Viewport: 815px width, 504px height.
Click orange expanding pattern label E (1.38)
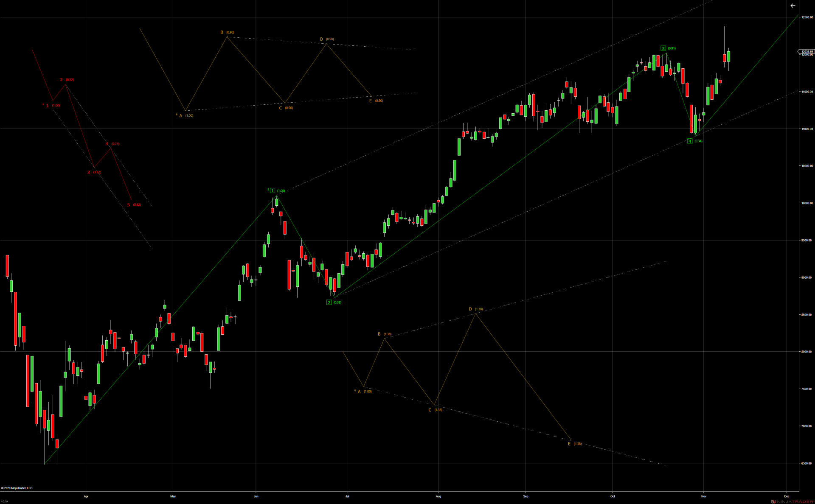pos(575,444)
